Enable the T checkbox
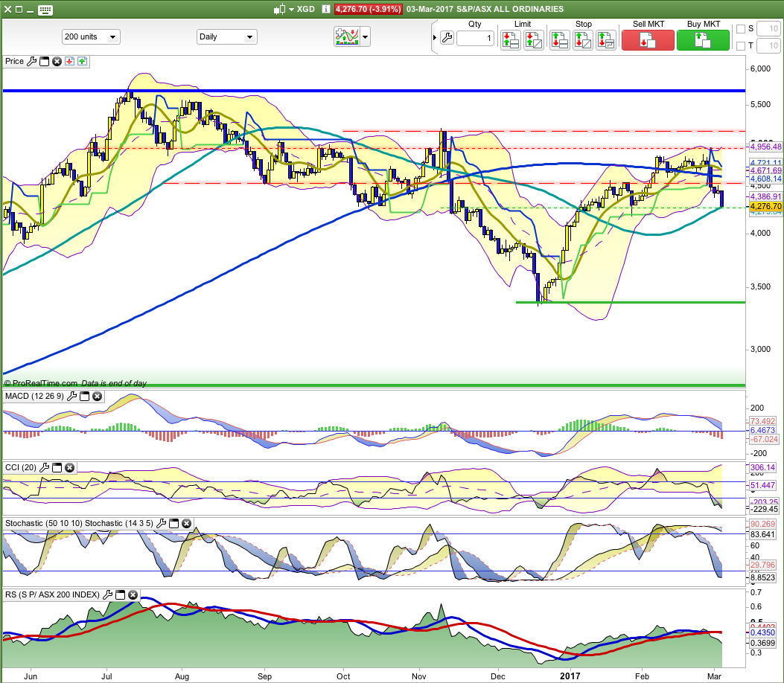The width and height of the screenshot is (784, 683). point(741,46)
